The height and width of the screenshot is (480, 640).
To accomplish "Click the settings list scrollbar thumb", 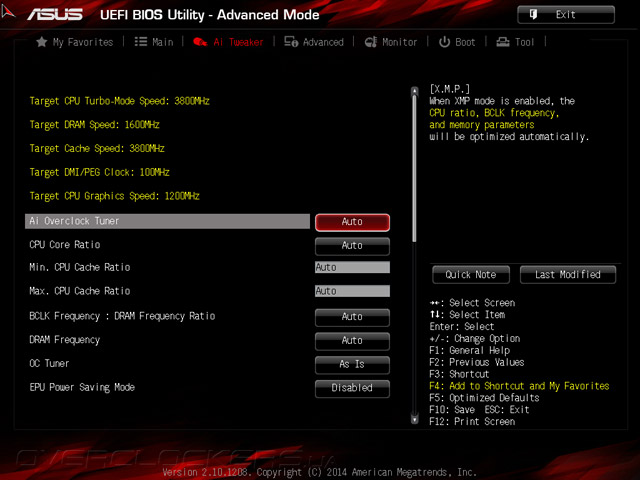I will click(x=415, y=169).
